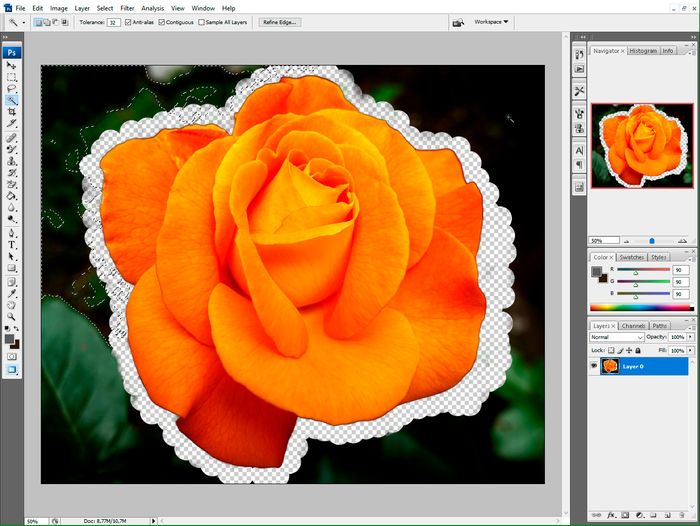
Task: Click the navigator zoom slider
Action: 652,241
